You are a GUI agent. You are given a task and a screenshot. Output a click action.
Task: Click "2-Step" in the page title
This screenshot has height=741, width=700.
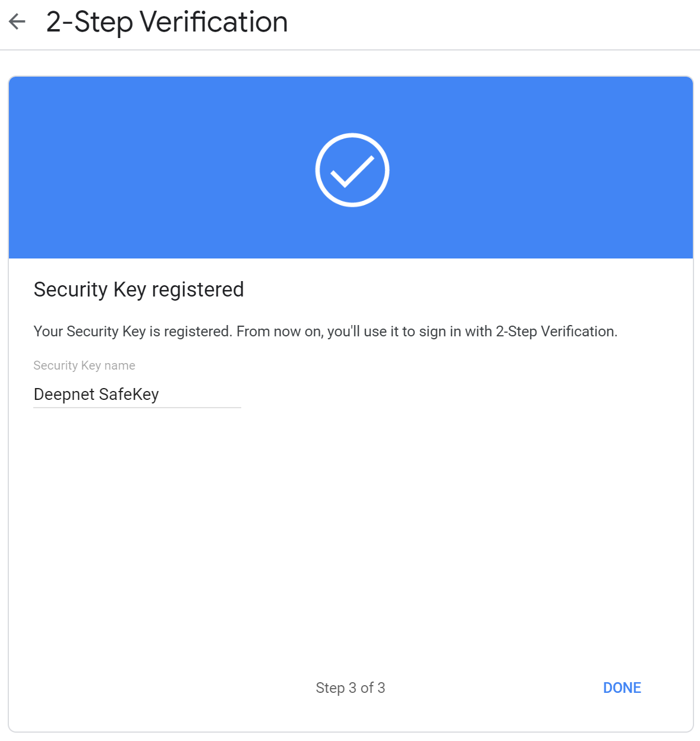(89, 22)
